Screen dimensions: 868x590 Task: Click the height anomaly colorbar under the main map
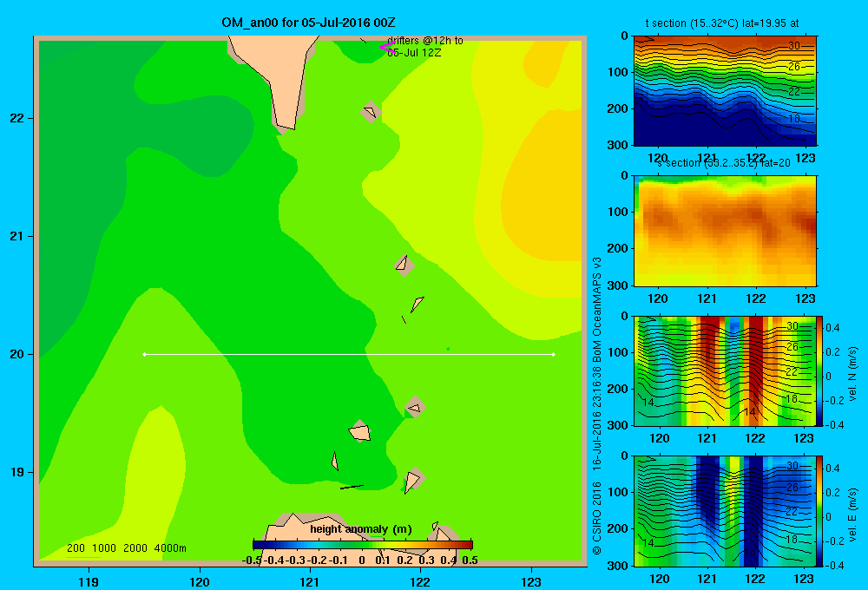point(363,545)
